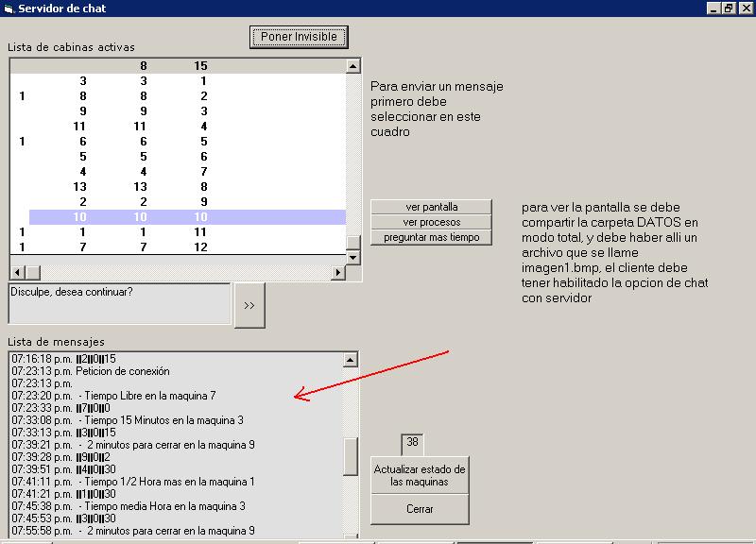
Task: Click header cell 15 in cabinas list
Action: tap(200, 66)
